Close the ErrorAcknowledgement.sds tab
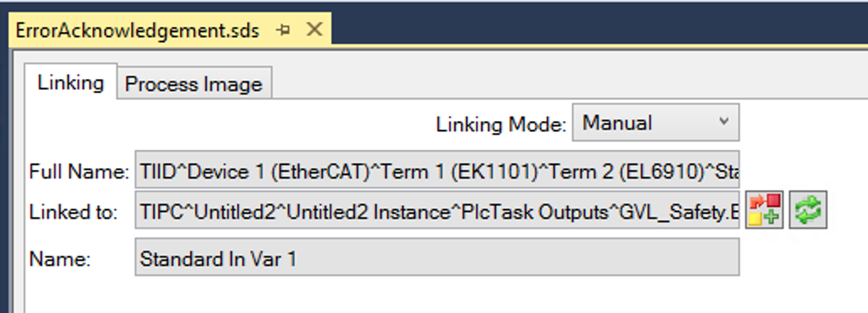The width and height of the screenshot is (868, 313). point(315,29)
